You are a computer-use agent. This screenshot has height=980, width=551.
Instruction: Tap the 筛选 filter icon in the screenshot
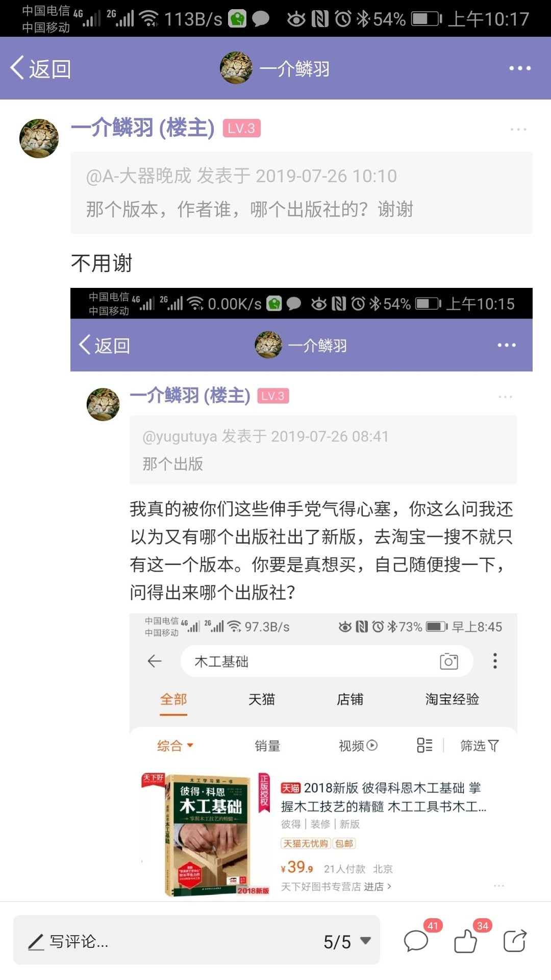(x=480, y=746)
